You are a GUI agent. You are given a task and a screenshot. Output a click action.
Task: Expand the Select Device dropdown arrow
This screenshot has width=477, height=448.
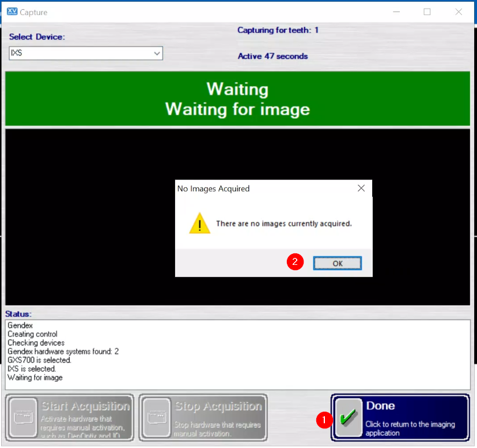point(157,54)
